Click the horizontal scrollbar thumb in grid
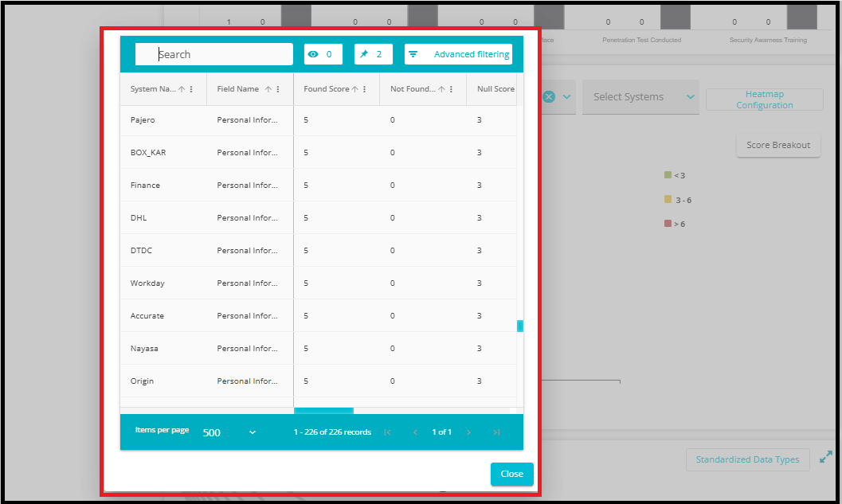 pyautogui.click(x=323, y=411)
